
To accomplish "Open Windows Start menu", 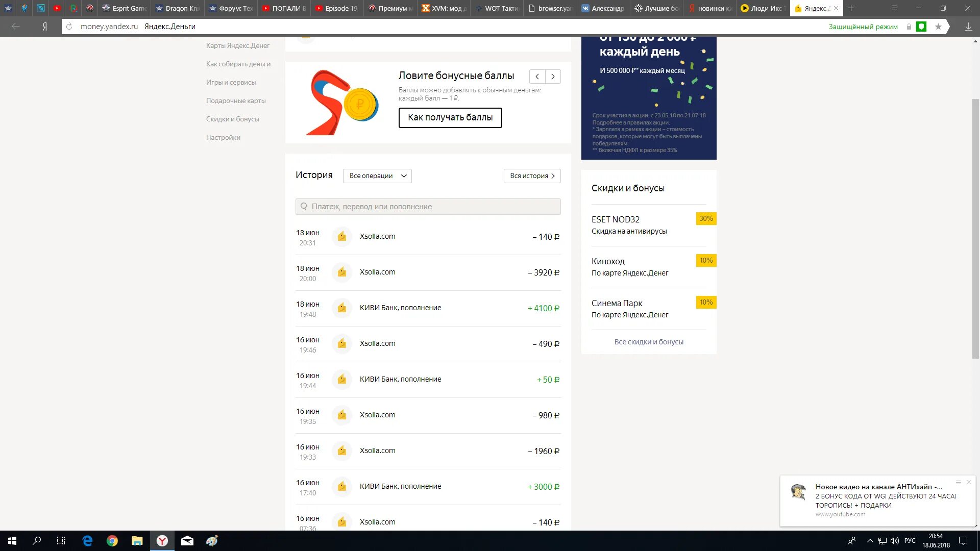I will pyautogui.click(x=12, y=541).
